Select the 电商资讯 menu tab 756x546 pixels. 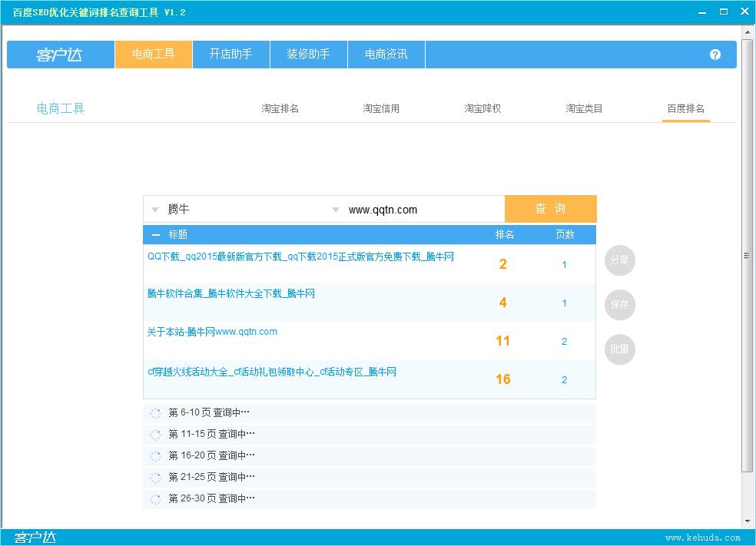tap(386, 55)
